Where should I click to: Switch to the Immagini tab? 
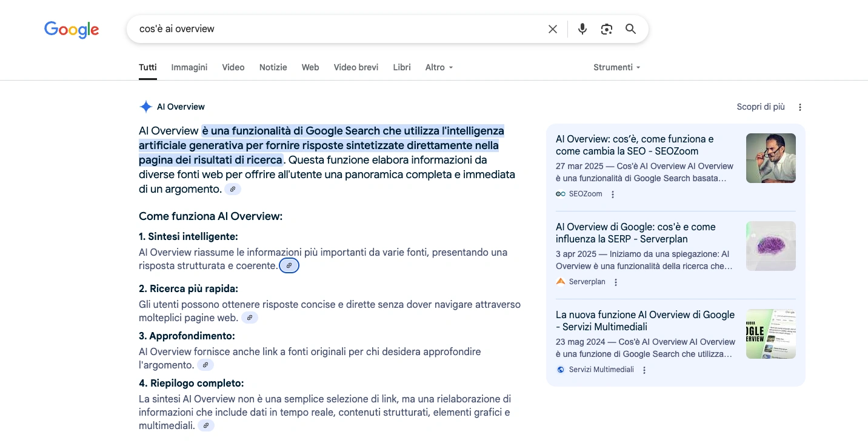(x=189, y=67)
